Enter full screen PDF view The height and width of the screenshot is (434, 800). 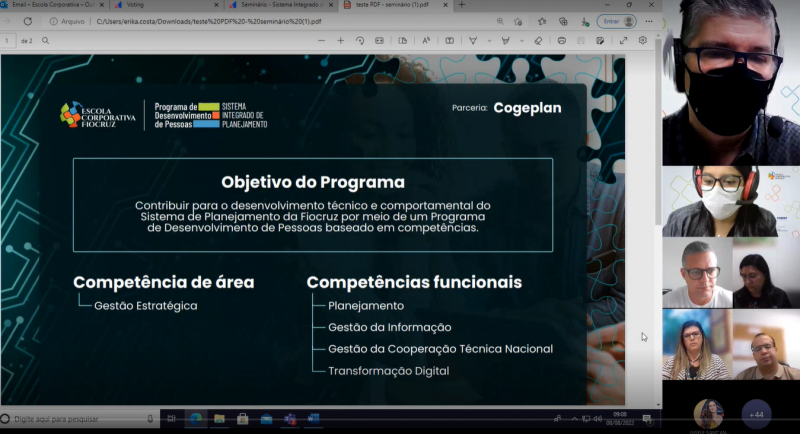click(623, 41)
